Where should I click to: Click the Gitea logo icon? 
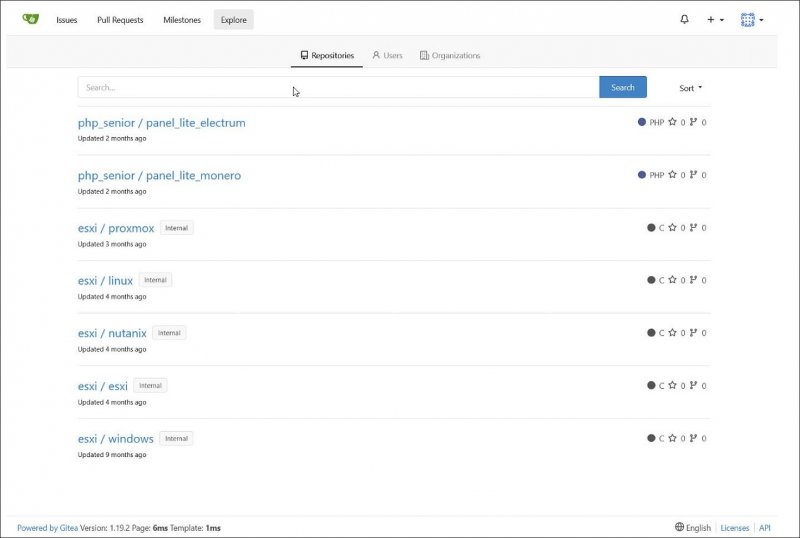coord(30,19)
